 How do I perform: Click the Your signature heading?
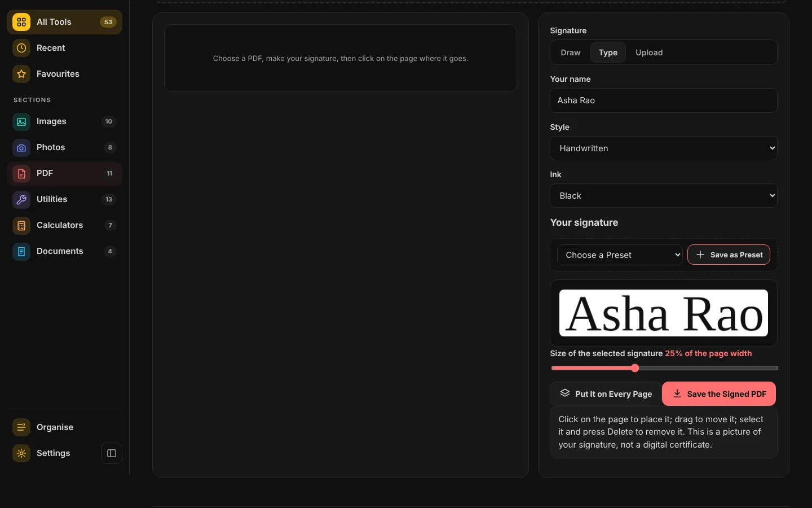point(584,222)
